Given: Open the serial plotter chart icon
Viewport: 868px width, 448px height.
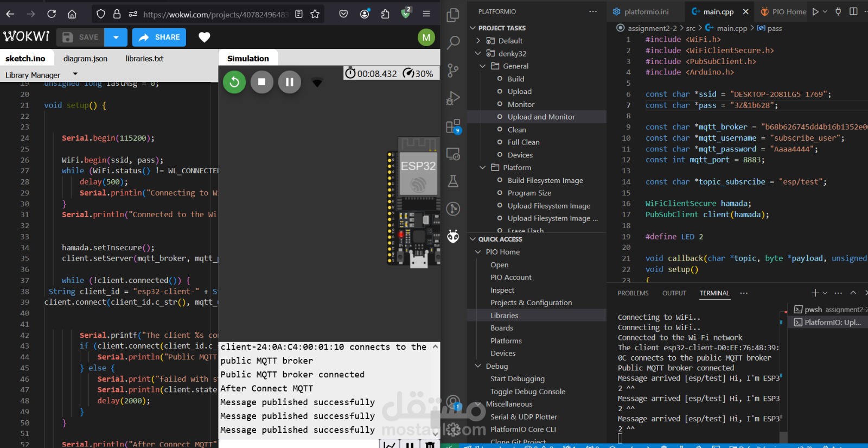Looking at the screenshot, I should click(x=389, y=445).
